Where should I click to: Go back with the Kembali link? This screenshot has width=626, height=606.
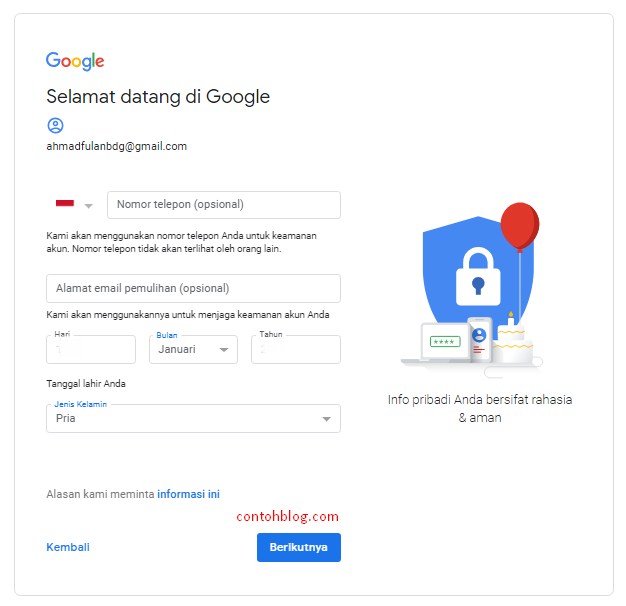click(x=68, y=547)
